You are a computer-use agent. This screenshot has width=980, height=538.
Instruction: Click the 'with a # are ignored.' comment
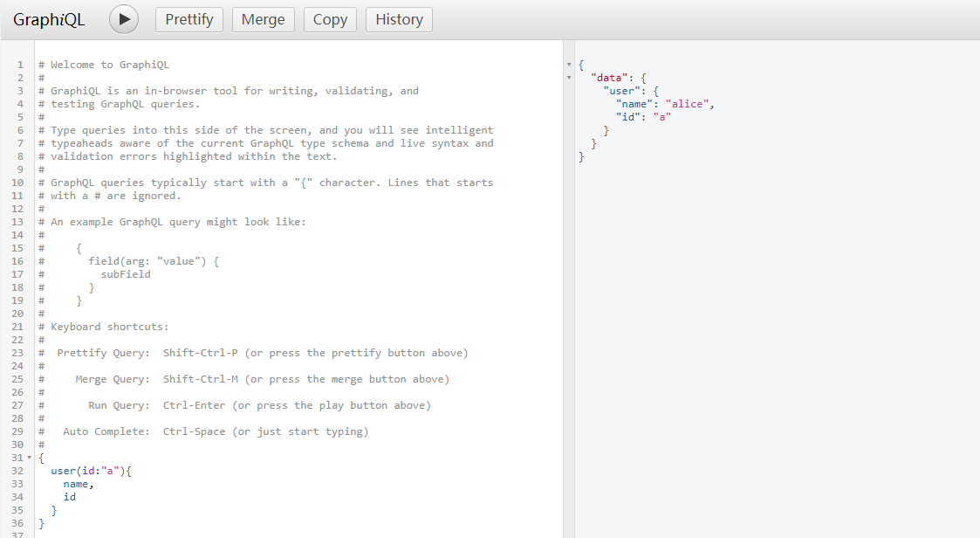pyautogui.click(x=110, y=196)
